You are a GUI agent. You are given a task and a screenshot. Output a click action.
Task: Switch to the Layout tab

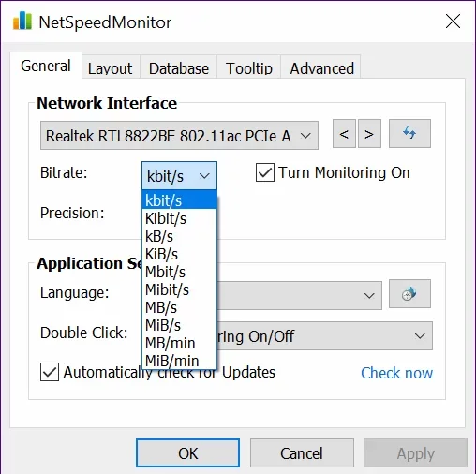(111, 68)
